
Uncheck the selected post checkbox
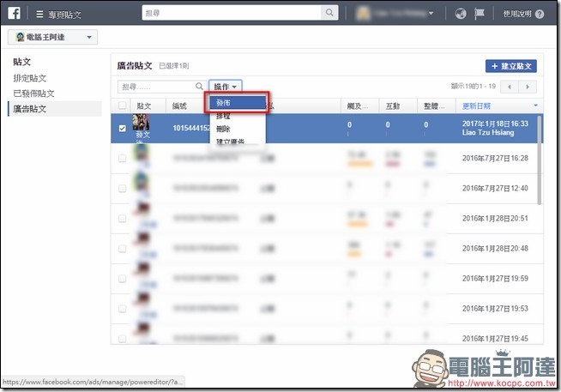click(x=123, y=128)
